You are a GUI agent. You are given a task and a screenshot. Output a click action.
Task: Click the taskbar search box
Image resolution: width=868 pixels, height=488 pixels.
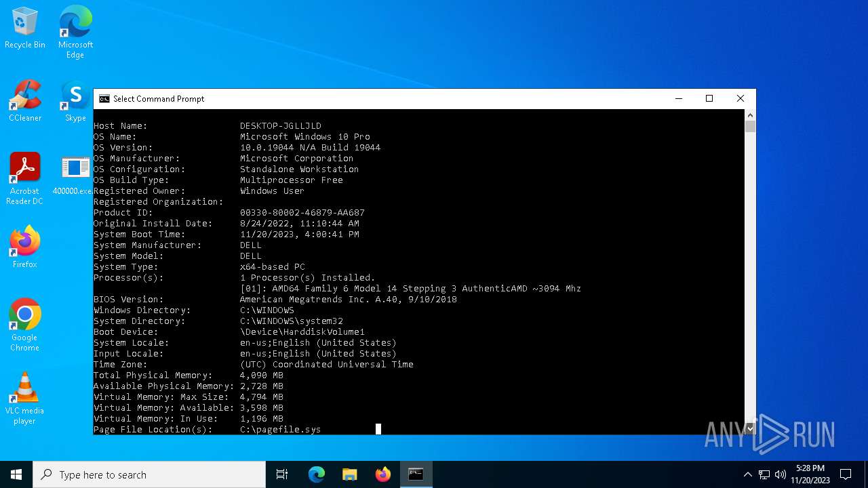click(x=149, y=474)
